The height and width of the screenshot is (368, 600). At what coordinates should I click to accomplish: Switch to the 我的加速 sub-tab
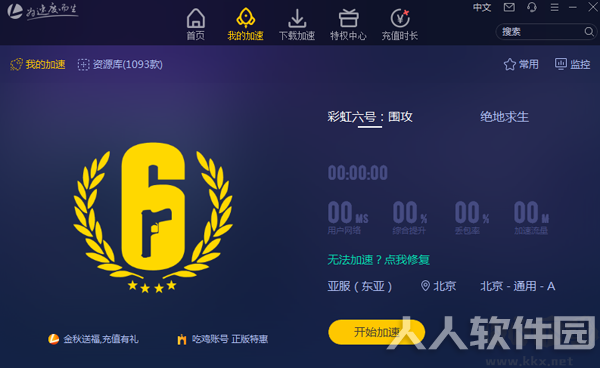tap(38, 64)
